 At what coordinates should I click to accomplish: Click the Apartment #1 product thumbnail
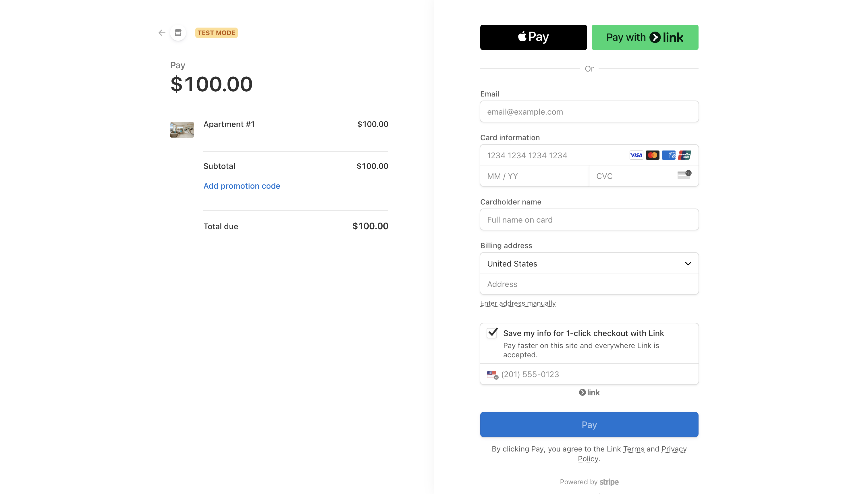click(x=182, y=130)
